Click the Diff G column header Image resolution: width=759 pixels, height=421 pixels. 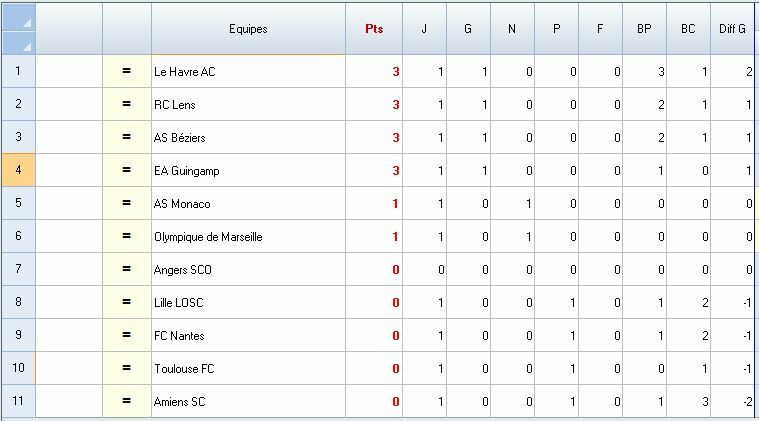tap(732, 29)
